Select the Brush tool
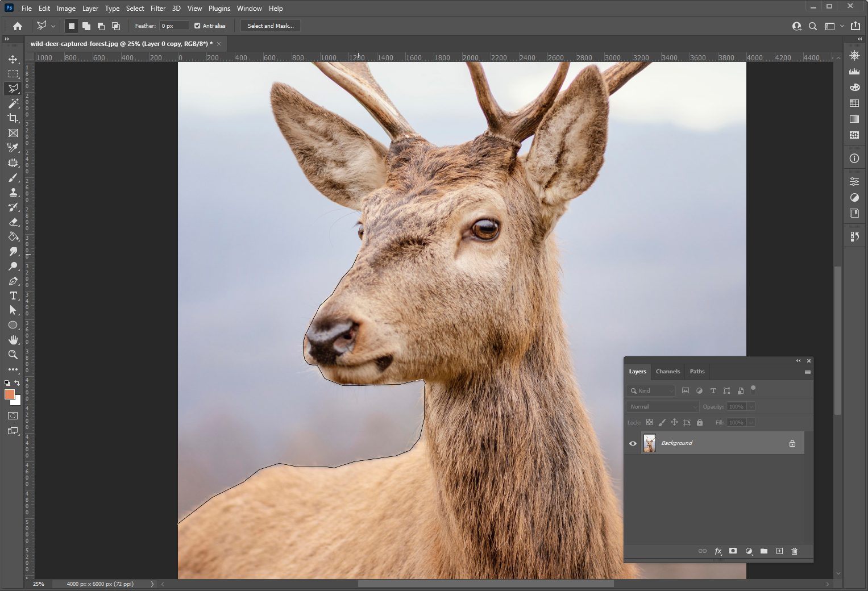868x591 pixels. [x=13, y=178]
